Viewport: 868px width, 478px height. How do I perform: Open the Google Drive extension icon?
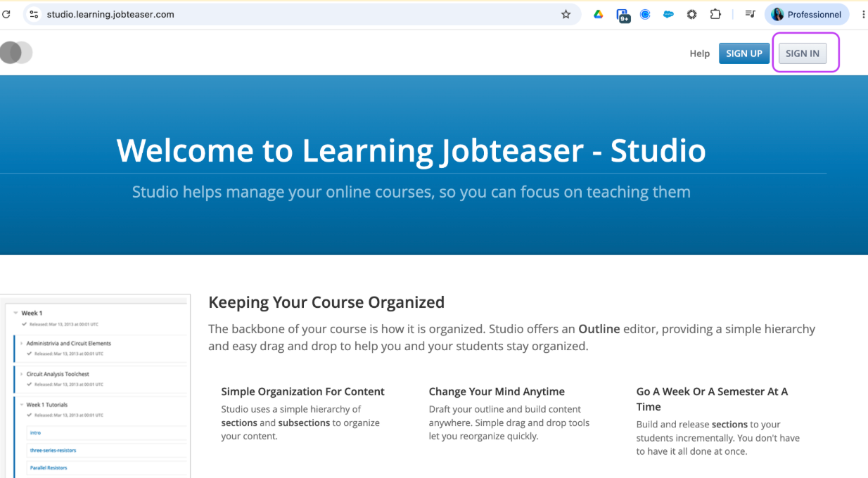coord(599,14)
